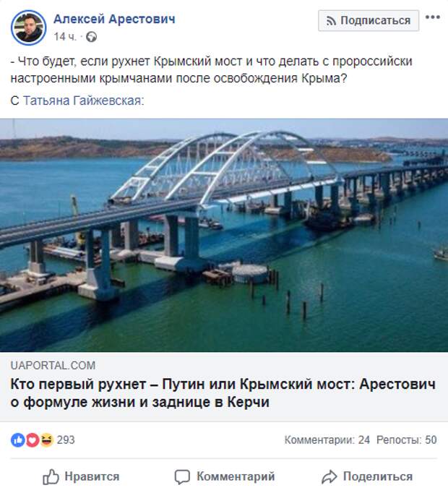Image resolution: width=448 pixels, height=493 pixels.
Task: Open the 14 ч. post timestamp
Action: click(x=65, y=37)
